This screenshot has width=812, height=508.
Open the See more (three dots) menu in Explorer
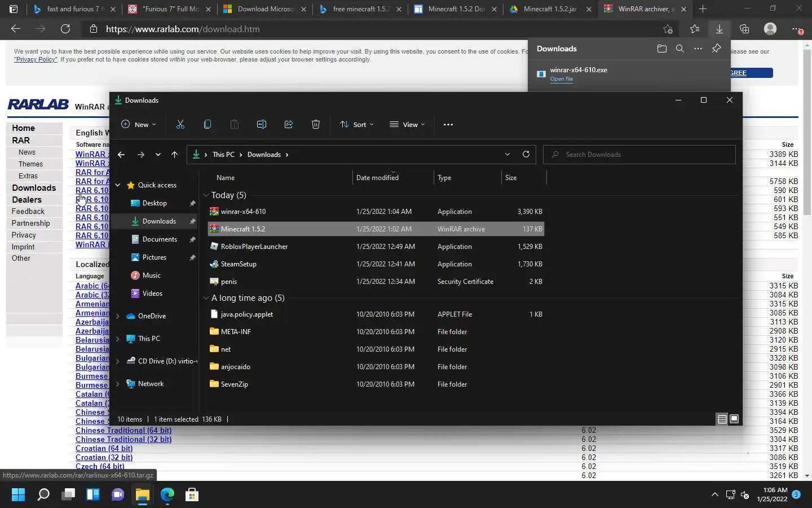pos(448,125)
